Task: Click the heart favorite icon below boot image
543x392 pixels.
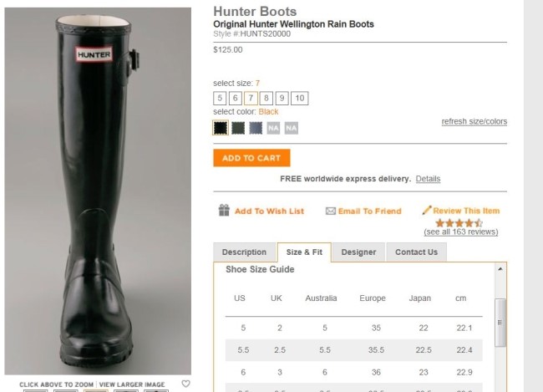Action: 186,384
